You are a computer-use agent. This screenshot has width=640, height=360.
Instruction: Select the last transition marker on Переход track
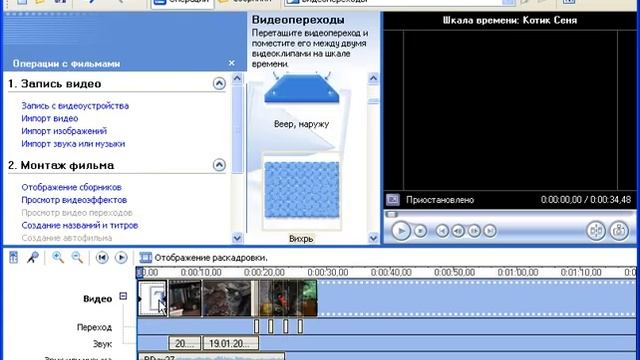(300, 327)
